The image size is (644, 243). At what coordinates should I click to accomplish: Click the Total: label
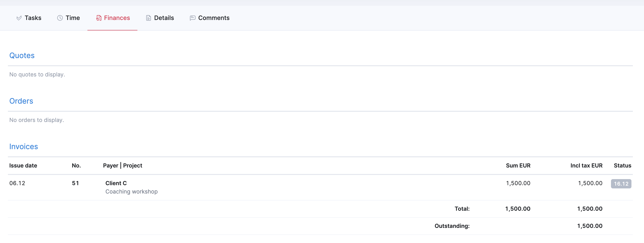coord(462,209)
